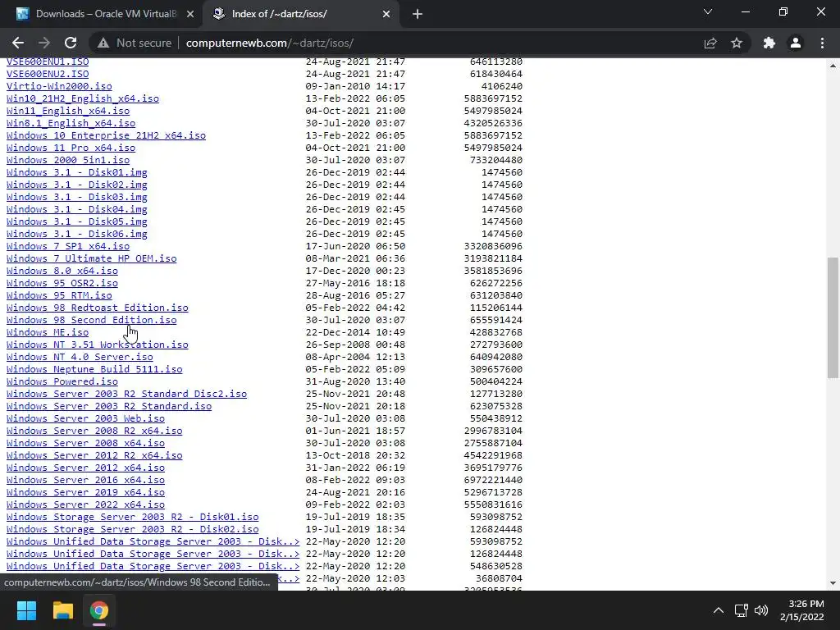Download Windows Server 2008 R2 x64.iso
The image size is (840, 630).
tap(94, 431)
